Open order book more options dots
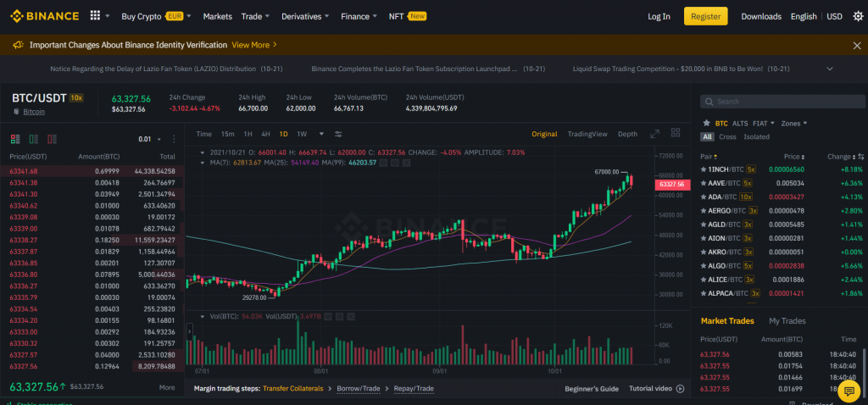 coord(174,139)
